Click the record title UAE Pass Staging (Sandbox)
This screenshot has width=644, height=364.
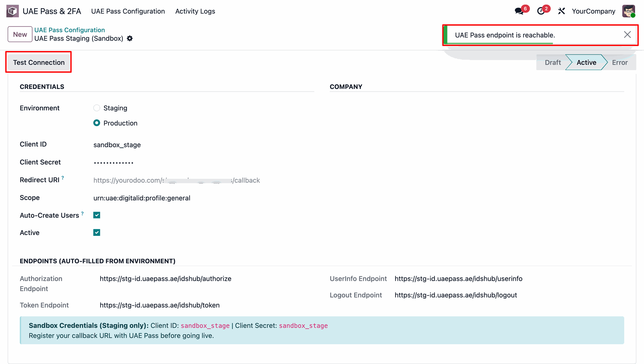(x=79, y=38)
